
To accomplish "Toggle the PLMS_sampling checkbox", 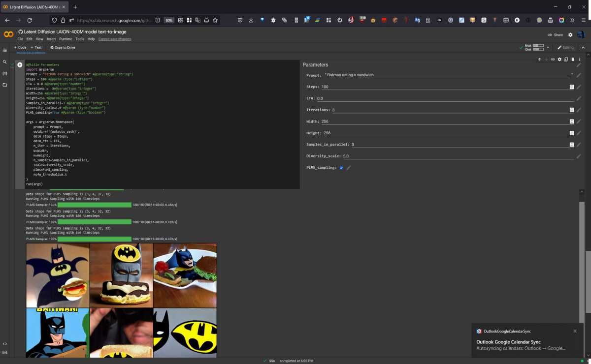I will click(x=341, y=168).
